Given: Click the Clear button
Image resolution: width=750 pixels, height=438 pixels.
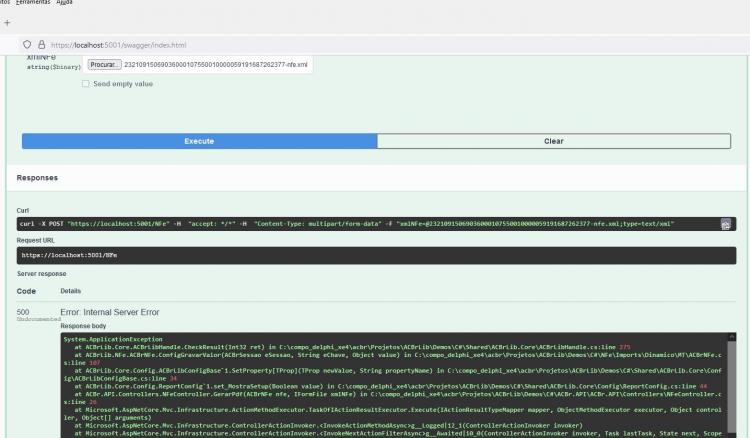Looking at the screenshot, I should 553,141.
